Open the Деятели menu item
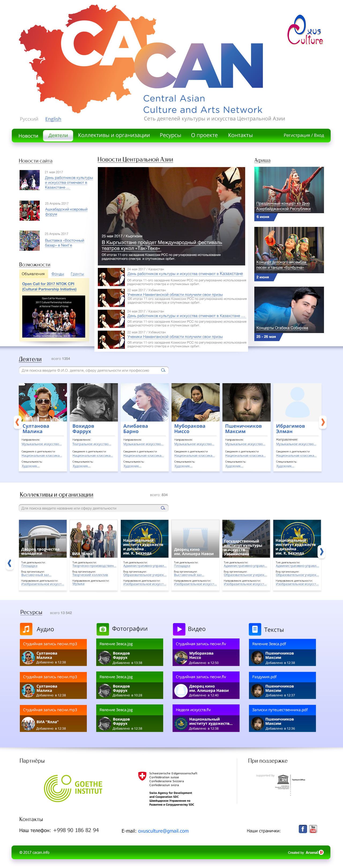Image resolution: width=343 pixels, height=868 pixels. [x=58, y=135]
